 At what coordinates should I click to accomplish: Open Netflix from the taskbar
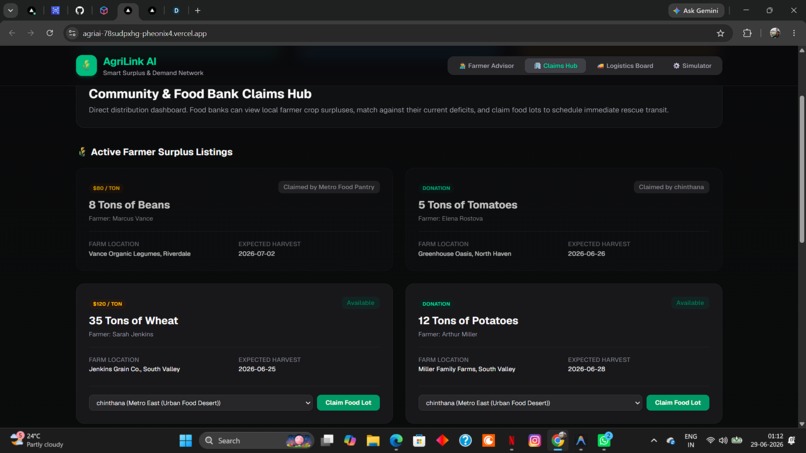coord(511,441)
